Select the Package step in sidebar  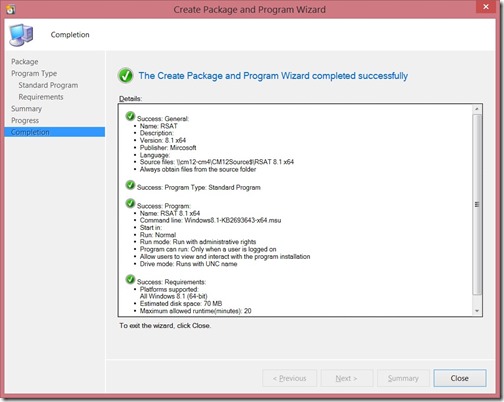pyautogui.click(x=25, y=62)
